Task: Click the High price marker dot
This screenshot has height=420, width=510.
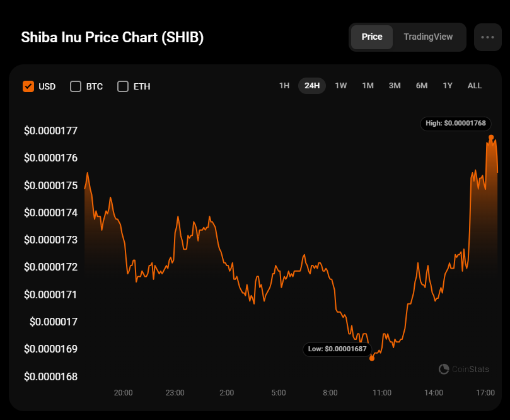Action: (x=491, y=137)
